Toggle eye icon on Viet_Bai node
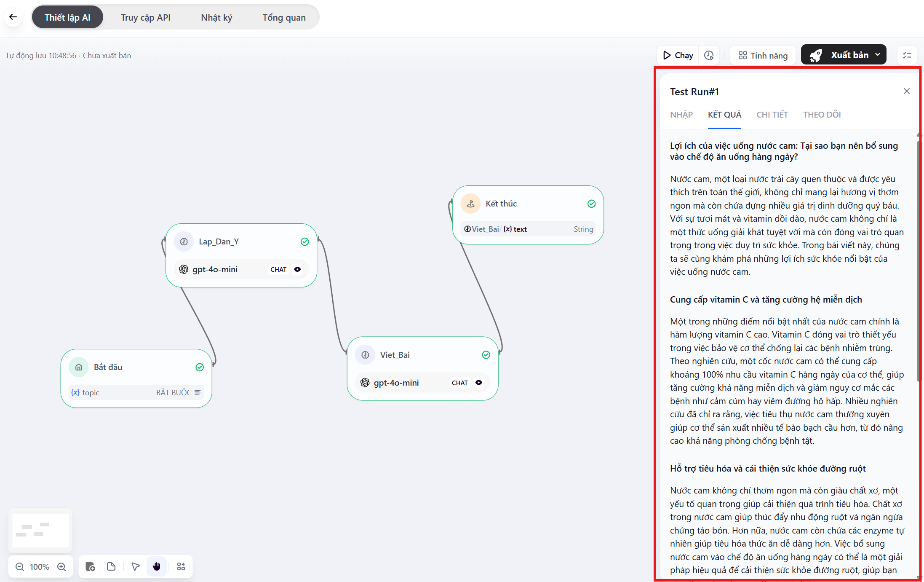This screenshot has width=924, height=582. pyautogui.click(x=479, y=383)
